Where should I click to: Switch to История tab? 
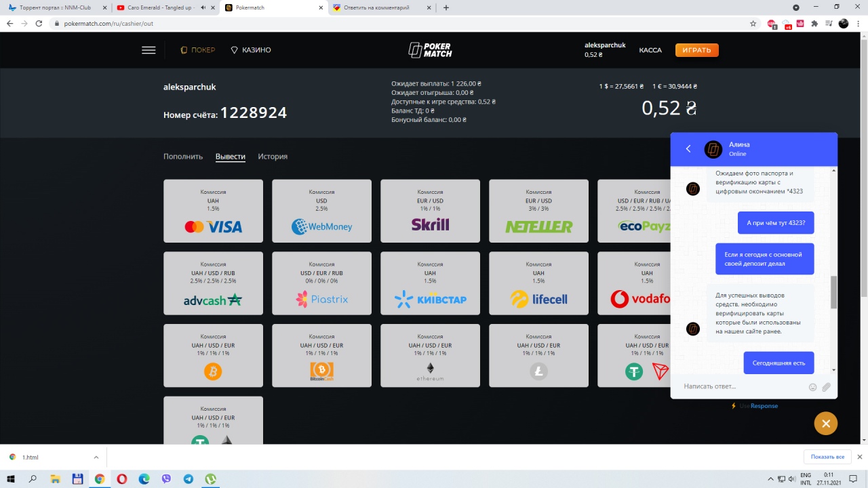pyautogui.click(x=273, y=157)
